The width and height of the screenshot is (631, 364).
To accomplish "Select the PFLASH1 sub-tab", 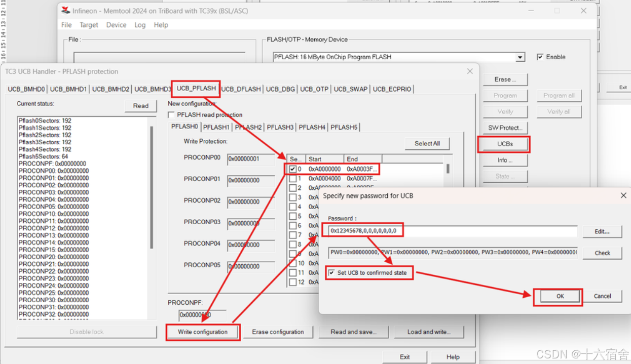I will tap(216, 128).
